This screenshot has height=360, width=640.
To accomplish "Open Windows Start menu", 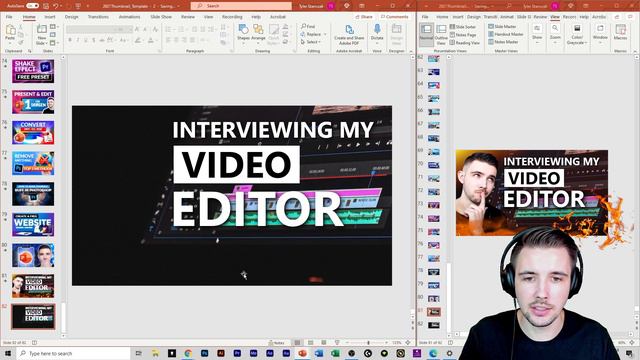I will tap(8, 353).
